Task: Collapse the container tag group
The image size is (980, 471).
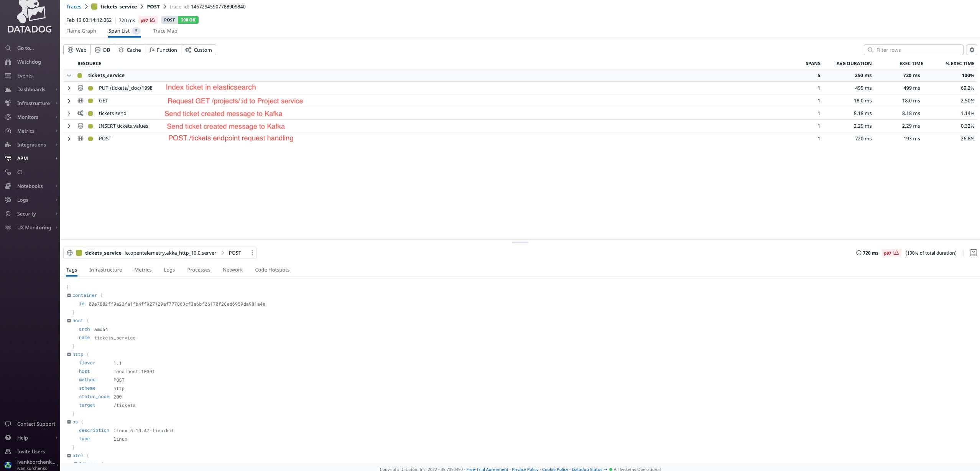Action: point(69,295)
